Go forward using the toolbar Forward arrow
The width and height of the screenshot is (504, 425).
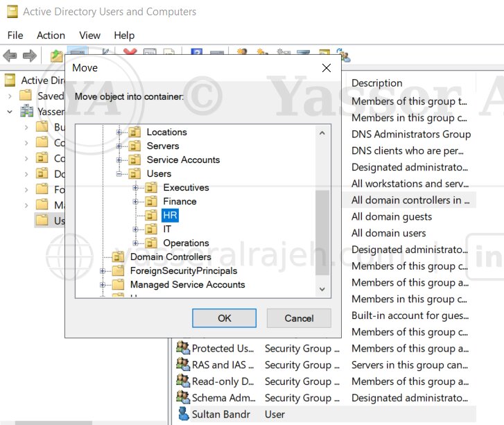(x=30, y=56)
